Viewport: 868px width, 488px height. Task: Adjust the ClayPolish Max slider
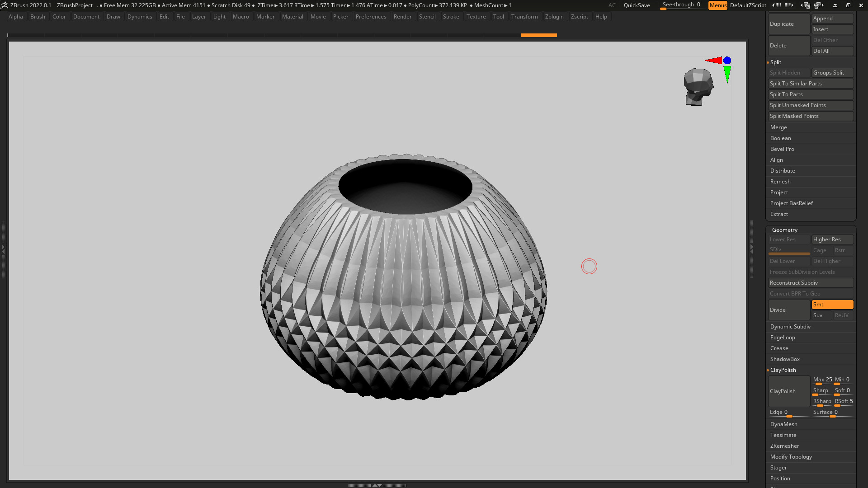tap(822, 380)
